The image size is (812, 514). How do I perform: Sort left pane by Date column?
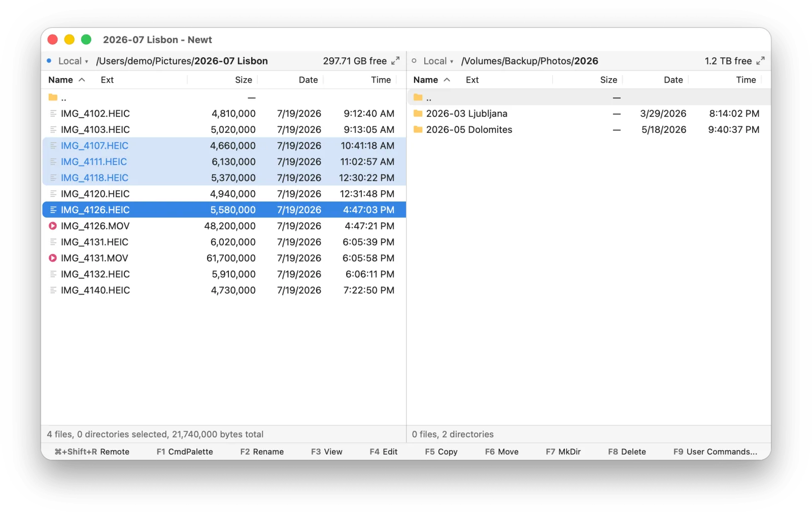[x=308, y=80]
